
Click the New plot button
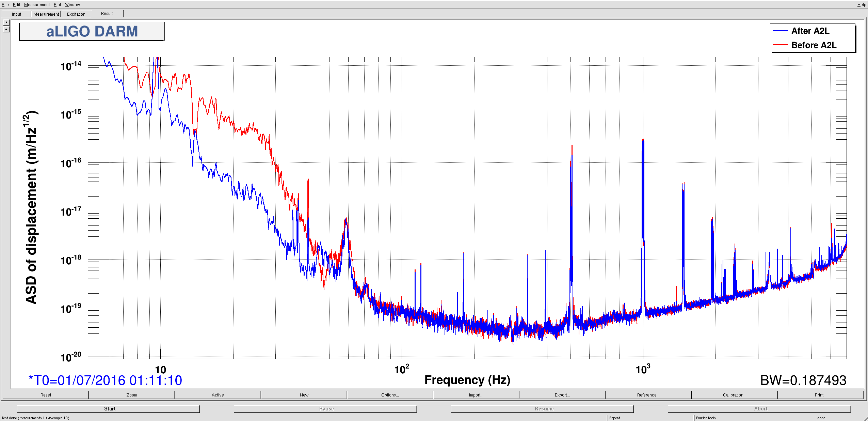304,395
